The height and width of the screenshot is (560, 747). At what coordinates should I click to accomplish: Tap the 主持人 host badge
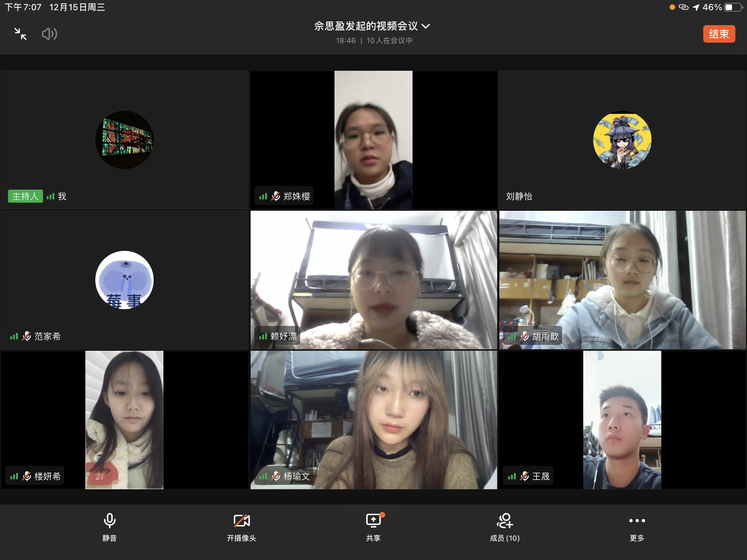25,196
